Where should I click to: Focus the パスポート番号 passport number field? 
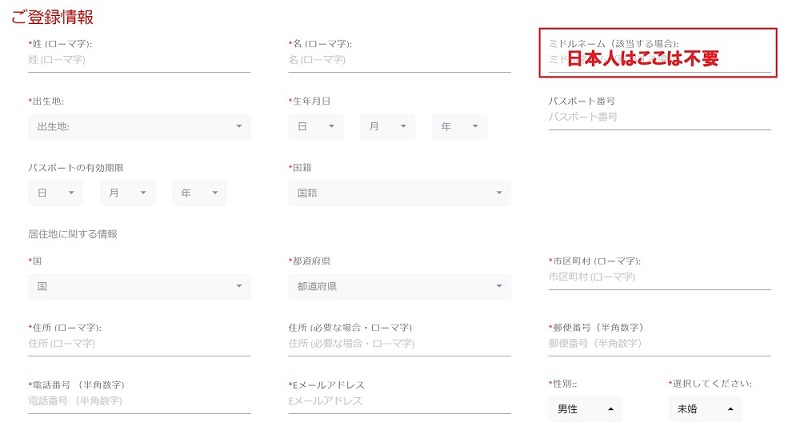point(659,117)
